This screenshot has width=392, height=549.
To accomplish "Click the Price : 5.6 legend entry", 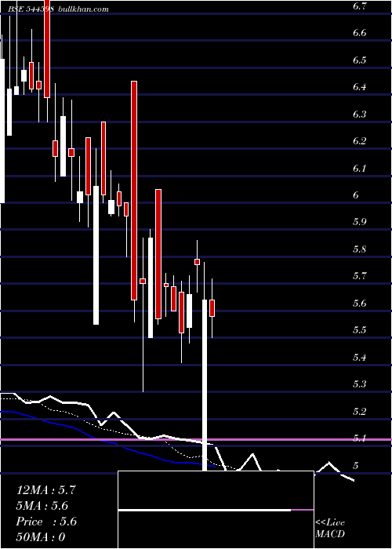I will click(46, 522).
